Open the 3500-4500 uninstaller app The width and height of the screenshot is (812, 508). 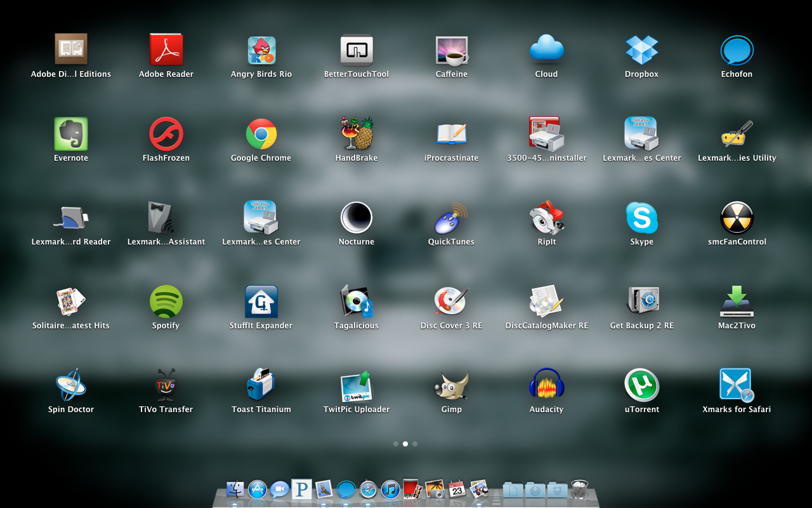[547, 133]
